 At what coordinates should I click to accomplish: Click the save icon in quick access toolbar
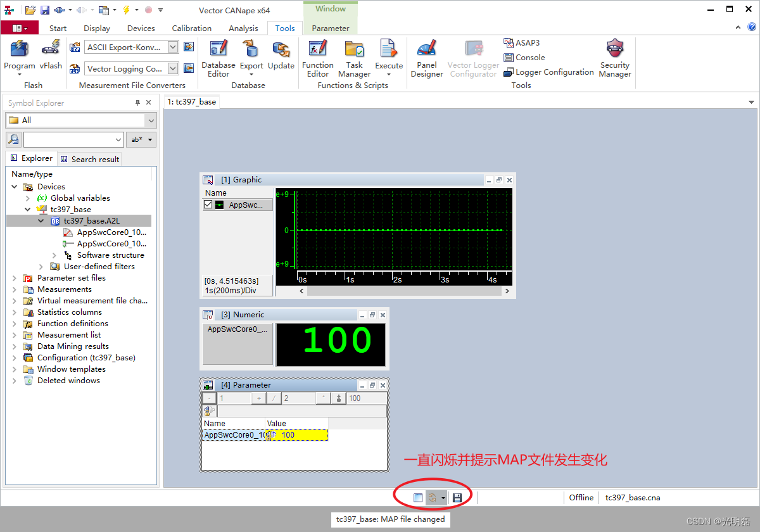click(x=45, y=10)
